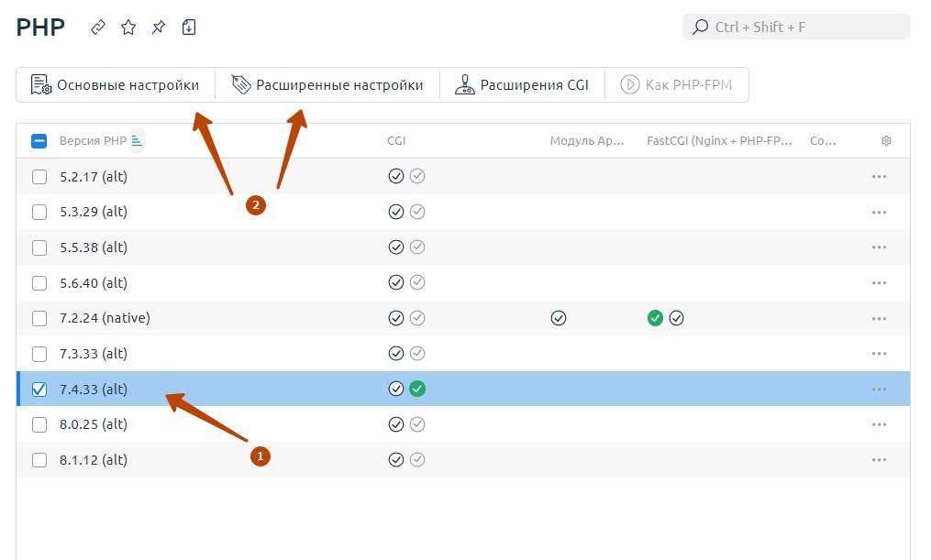The image size is (931, 560).
Task: Open three-dot menu for 5.2.17 (alt) row
Action: point(879,177)
